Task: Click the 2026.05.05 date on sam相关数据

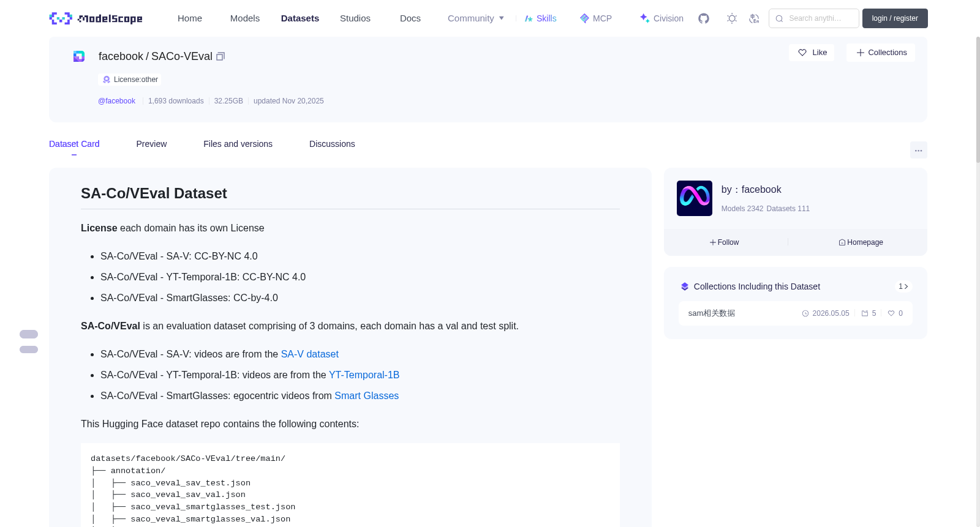Action: coord(826,313)
